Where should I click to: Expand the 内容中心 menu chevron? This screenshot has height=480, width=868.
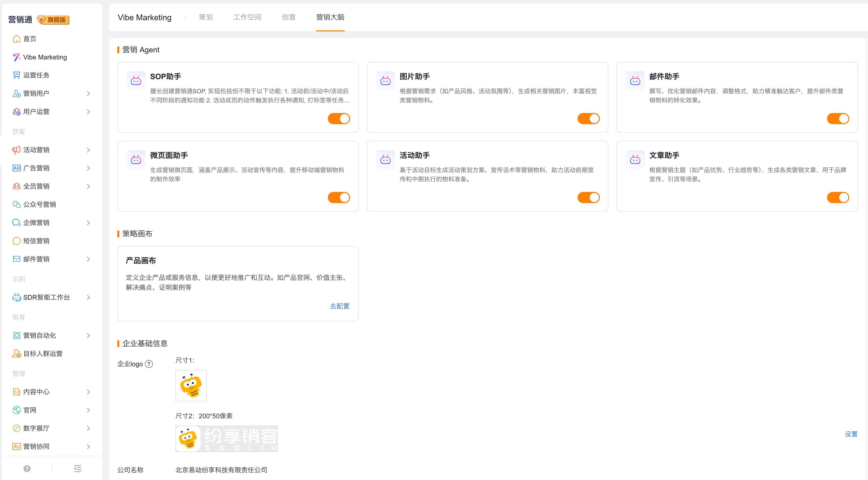point(88,392)
